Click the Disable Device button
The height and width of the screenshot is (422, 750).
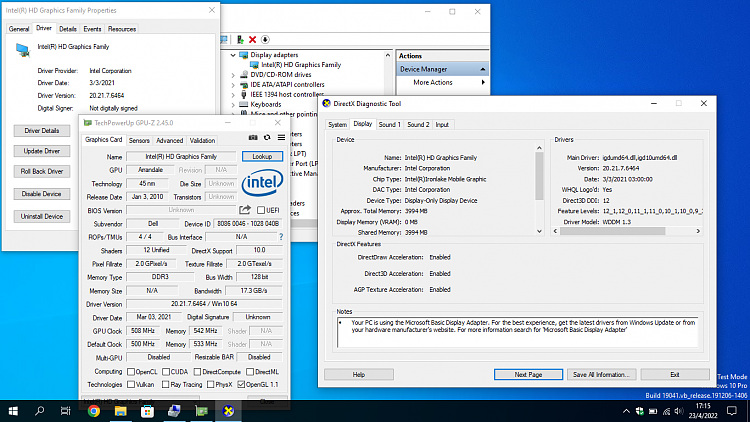tap(42, 194)
